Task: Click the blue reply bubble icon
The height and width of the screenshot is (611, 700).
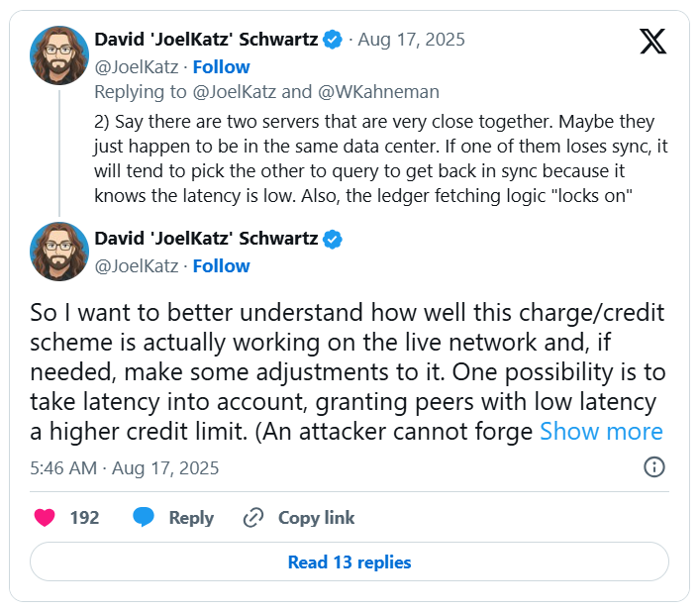Action: tap(145, 517)
